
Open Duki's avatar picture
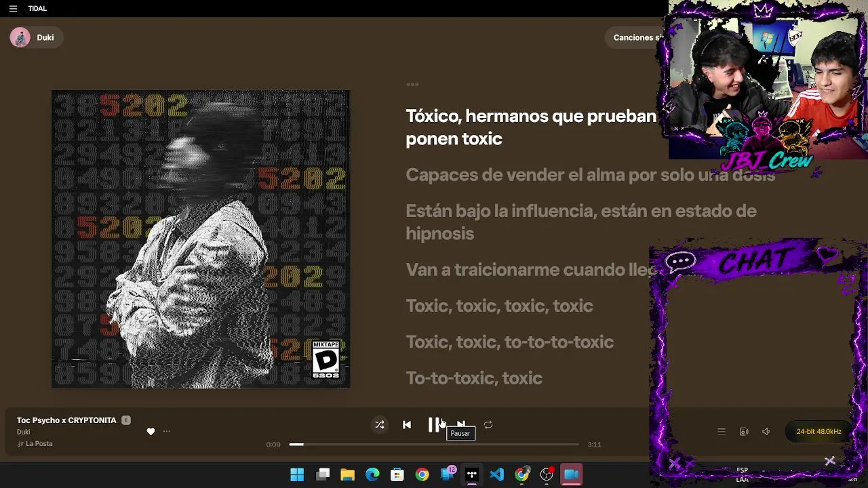pyautogui.click(x=20, y=38)
